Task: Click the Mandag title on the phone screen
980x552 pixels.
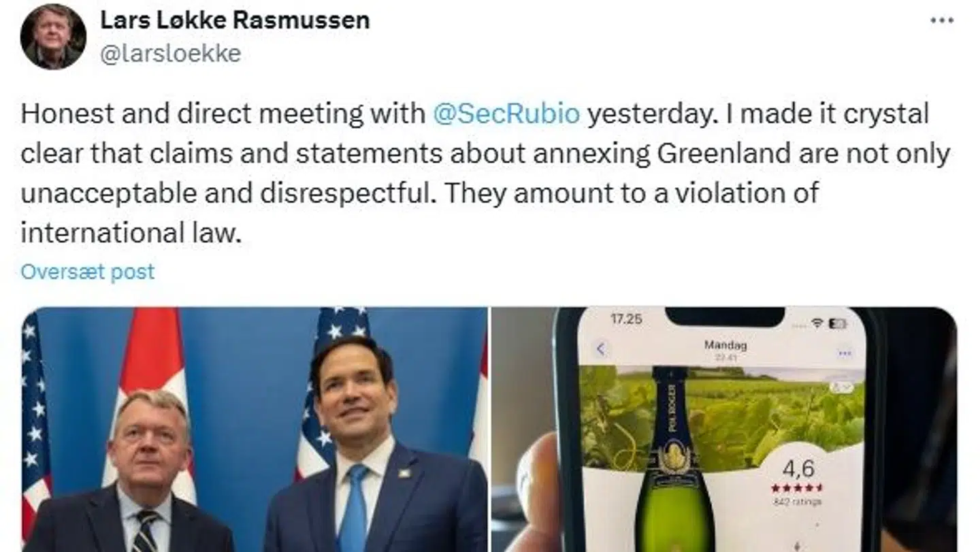Action: pos(725,345)
